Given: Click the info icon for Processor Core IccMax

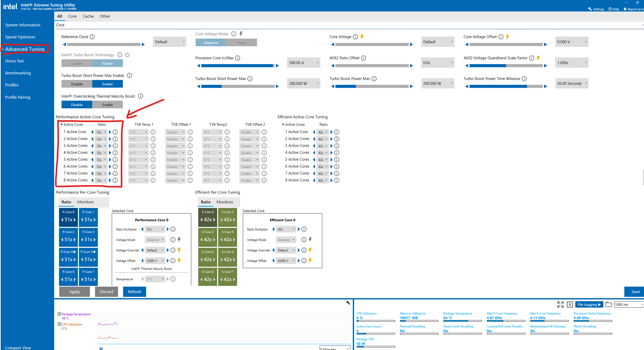Looking at the screenshot, I should point(238,58).
